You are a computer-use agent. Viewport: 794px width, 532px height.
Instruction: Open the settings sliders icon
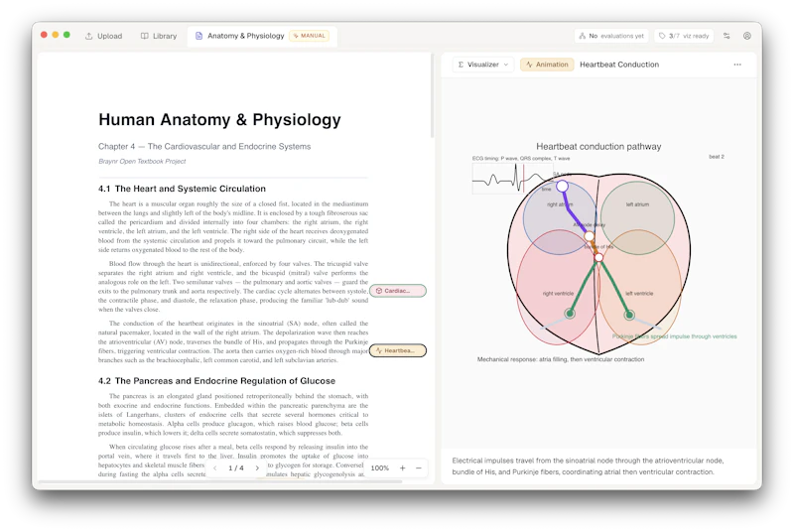[727, 36]
